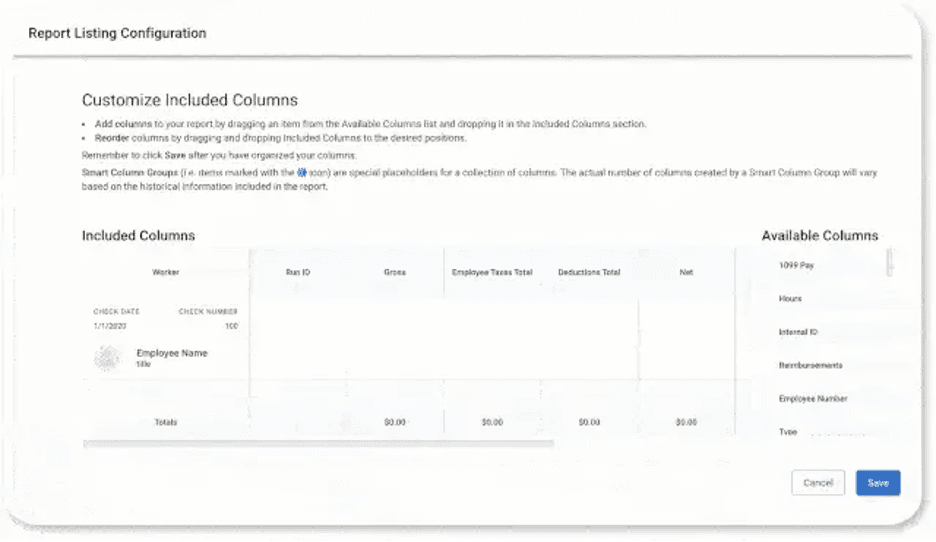Pick the Employee Taxes Total column header
The image size is (936, 542).
click(x=492, y=272)
